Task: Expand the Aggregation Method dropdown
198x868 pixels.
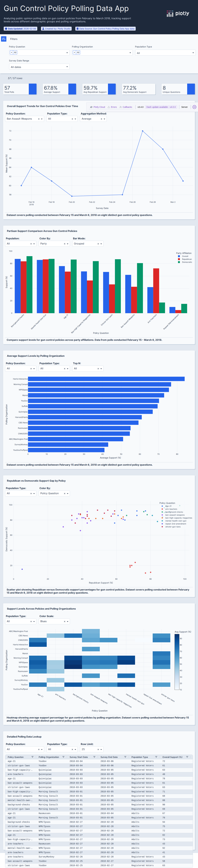Action: tap(104, 119)
